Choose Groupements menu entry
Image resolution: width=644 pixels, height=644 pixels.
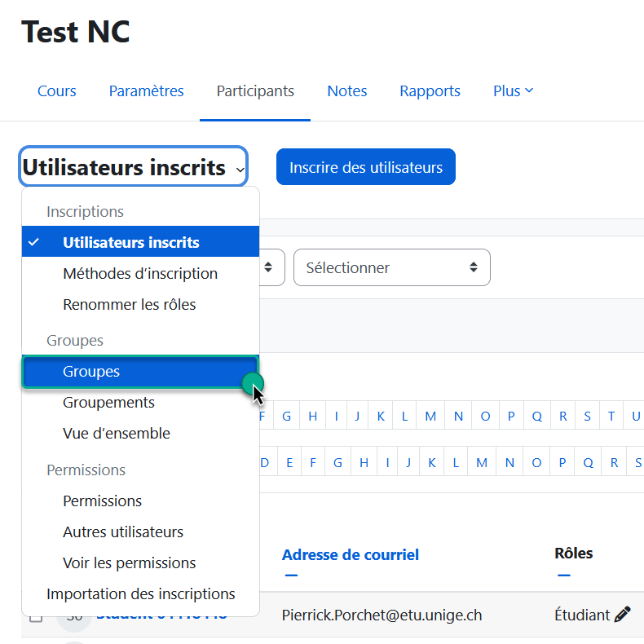click(x=108, y=403)
